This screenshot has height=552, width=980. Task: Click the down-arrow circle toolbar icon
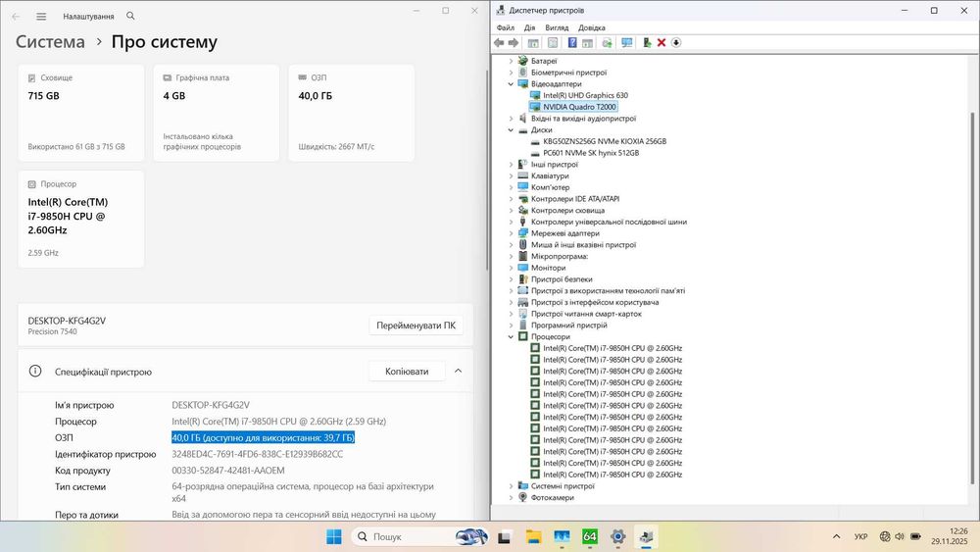676,42
